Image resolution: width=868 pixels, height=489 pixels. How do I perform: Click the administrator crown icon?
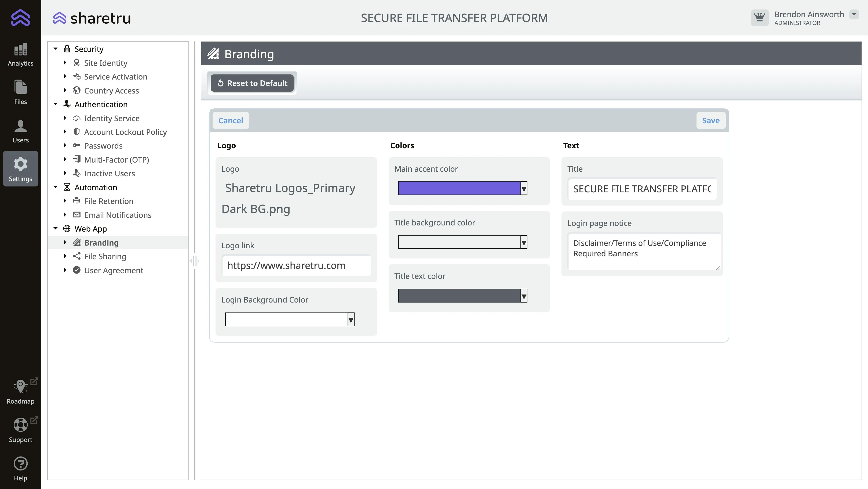click(760, 17)
